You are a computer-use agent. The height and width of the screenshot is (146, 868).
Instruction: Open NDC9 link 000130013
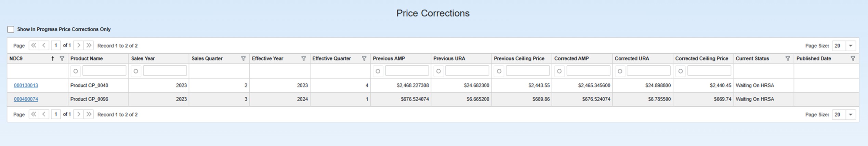click(26, 85)
